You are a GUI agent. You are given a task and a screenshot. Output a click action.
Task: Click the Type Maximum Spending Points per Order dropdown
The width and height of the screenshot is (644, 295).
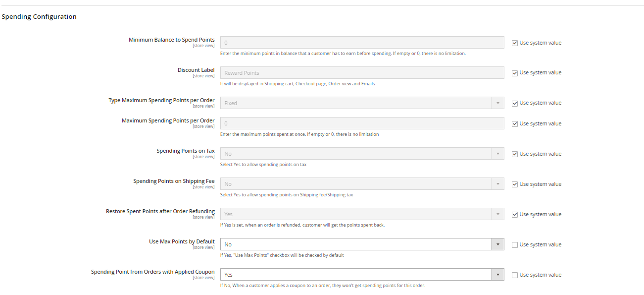pos(362,103)
